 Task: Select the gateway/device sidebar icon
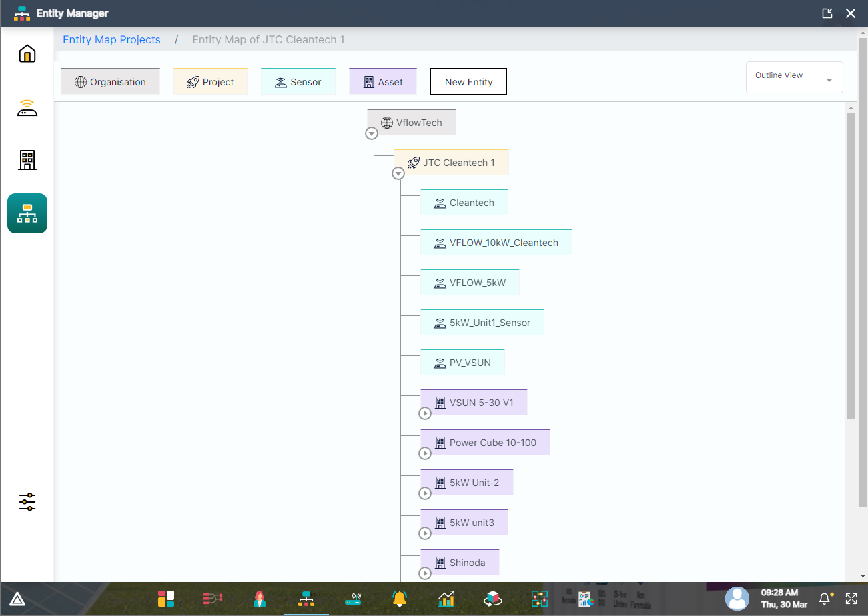pyautogui.click(x=27, y=107)
